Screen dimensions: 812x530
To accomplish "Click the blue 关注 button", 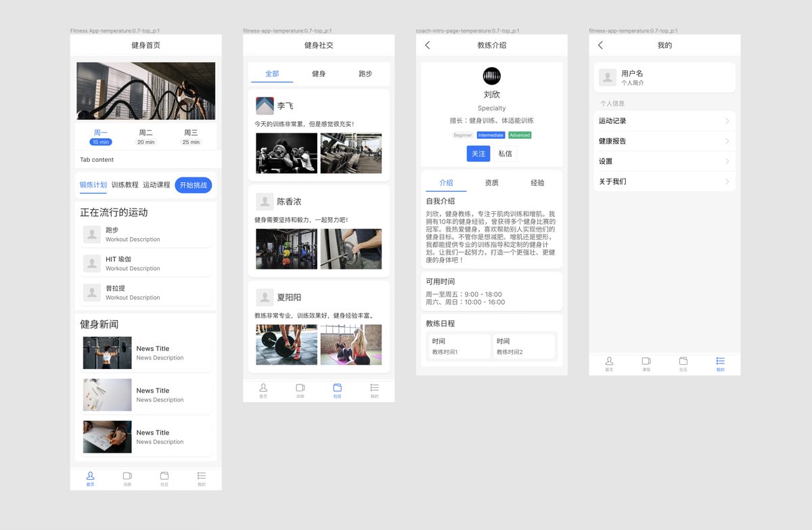I will [478, 154].
